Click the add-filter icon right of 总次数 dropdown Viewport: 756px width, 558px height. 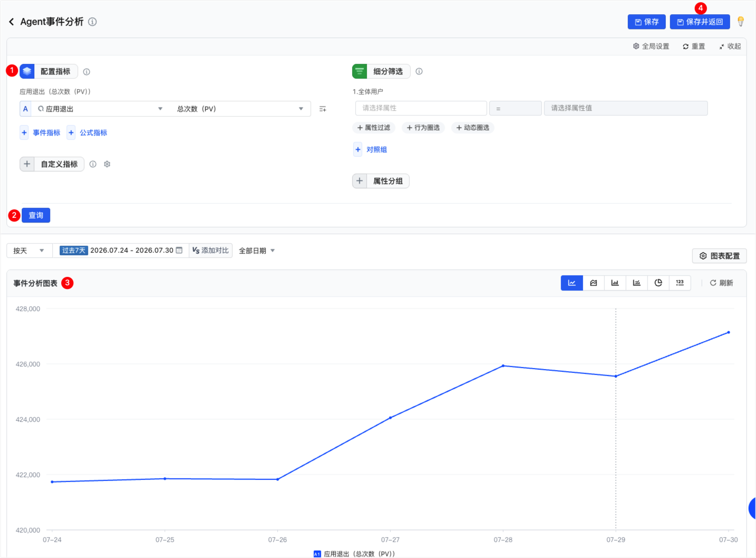(323, 109)
